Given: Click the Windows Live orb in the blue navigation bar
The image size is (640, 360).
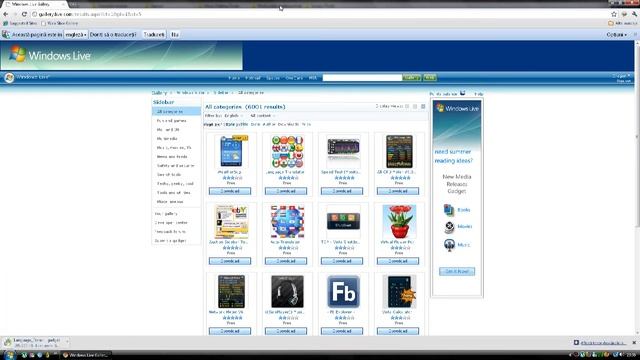Looking at the screenshot, I should 9,77.
